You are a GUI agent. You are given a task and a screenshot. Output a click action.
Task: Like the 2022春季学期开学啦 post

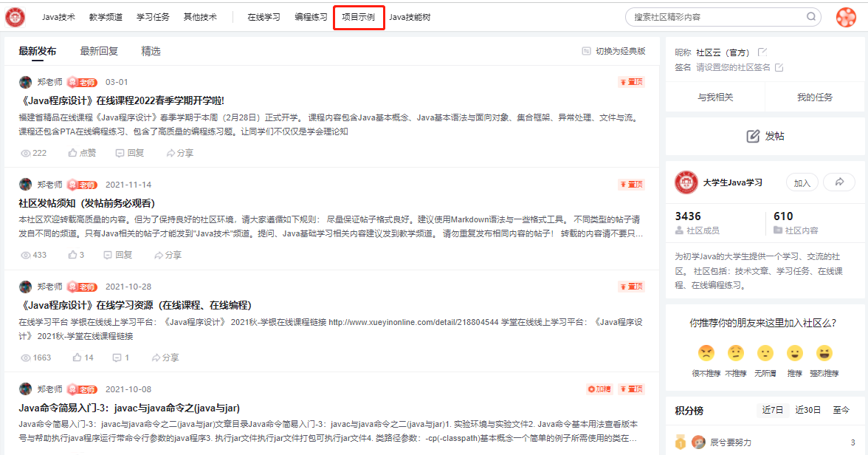(x=82, y=153)
